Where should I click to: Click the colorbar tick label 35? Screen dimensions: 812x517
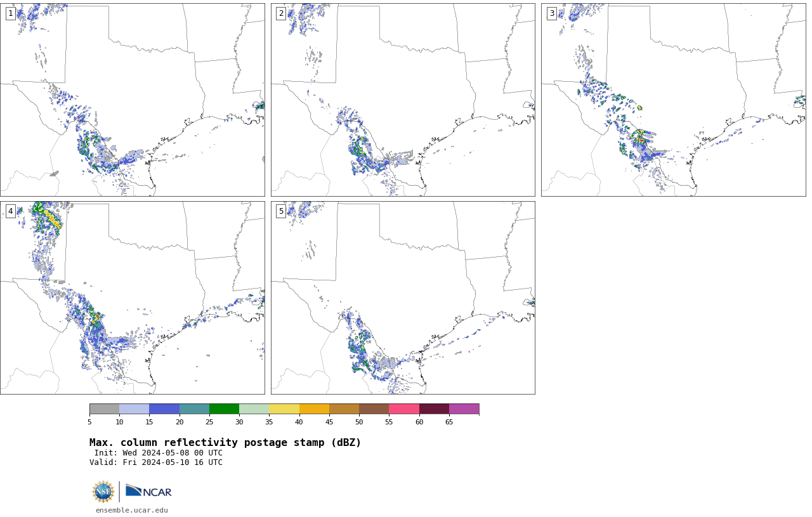[x=269, y=422]
